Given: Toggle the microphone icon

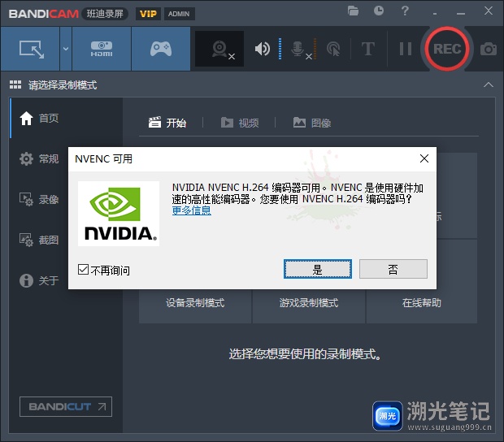Looking at the screenshot, I should pyautogui.click(x=298, y=49).
